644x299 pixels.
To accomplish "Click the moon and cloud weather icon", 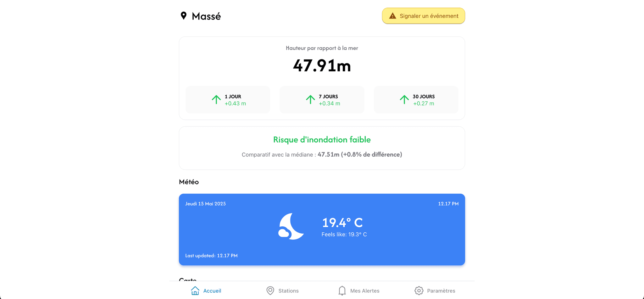I will pos(291,226).
